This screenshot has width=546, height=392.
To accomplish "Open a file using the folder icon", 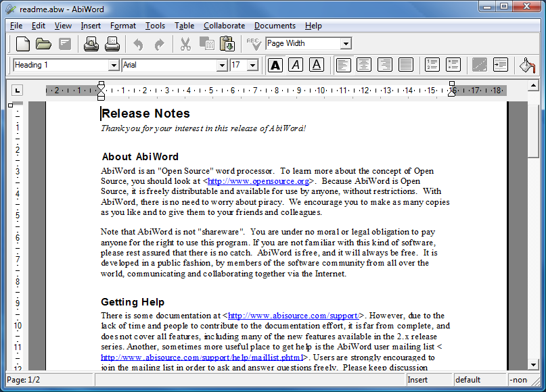I will tap(43, 44).
